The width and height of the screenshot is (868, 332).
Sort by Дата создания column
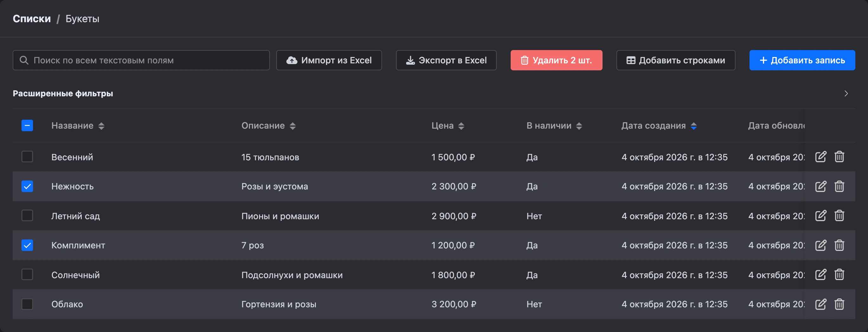click(x=659, y=126)
